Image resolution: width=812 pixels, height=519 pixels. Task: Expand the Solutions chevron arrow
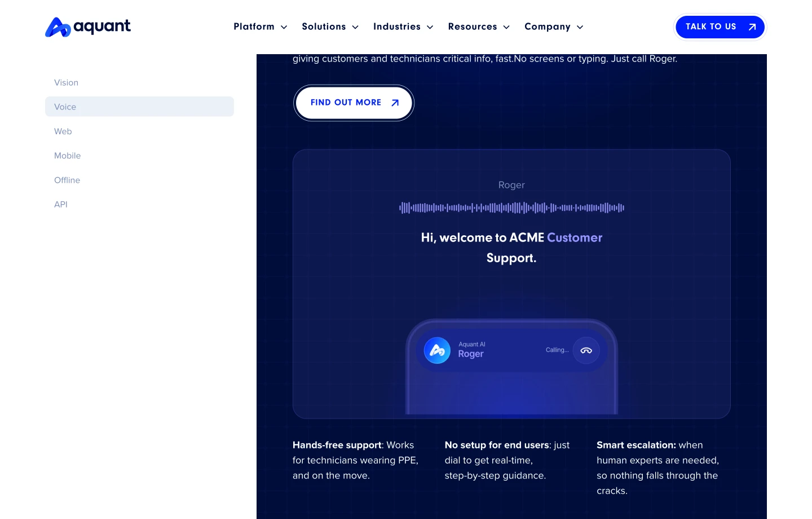[355, 27]
